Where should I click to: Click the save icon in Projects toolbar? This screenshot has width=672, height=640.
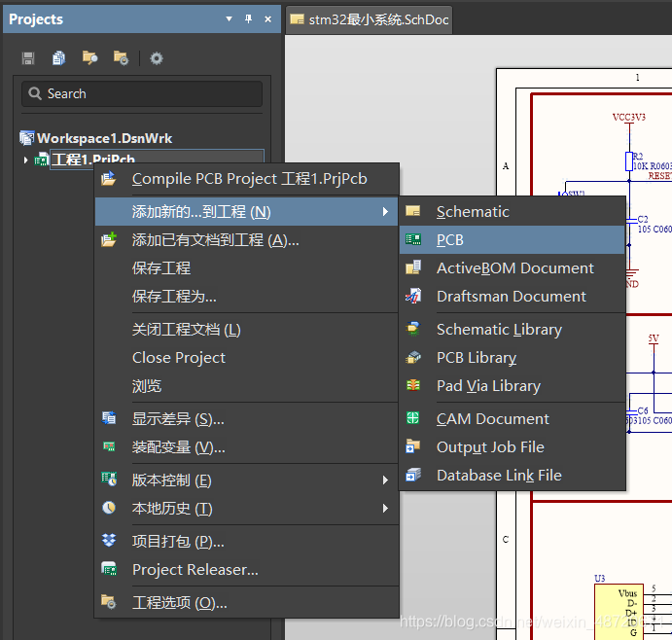[28, 57]
